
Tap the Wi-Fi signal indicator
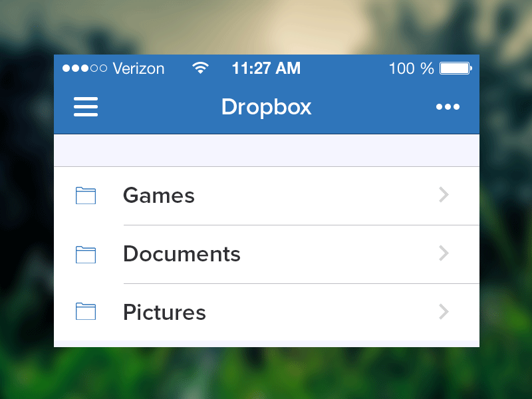pyautogui.click(x=200, y=67)
